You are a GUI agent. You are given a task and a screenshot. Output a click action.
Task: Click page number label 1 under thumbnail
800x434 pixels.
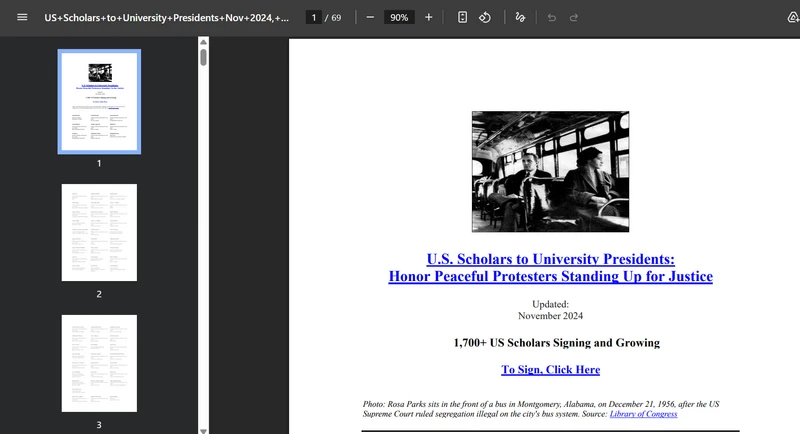pos(99,163)
